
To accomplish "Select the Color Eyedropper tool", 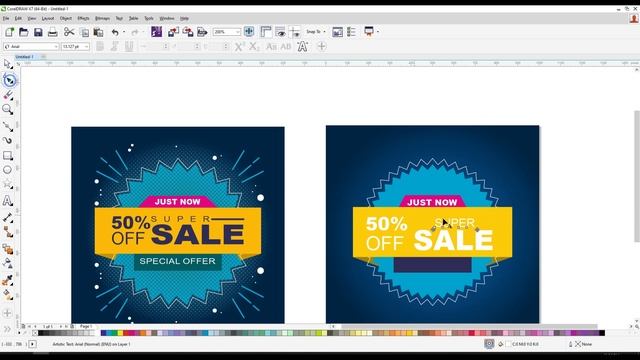I will pos(7,280).
